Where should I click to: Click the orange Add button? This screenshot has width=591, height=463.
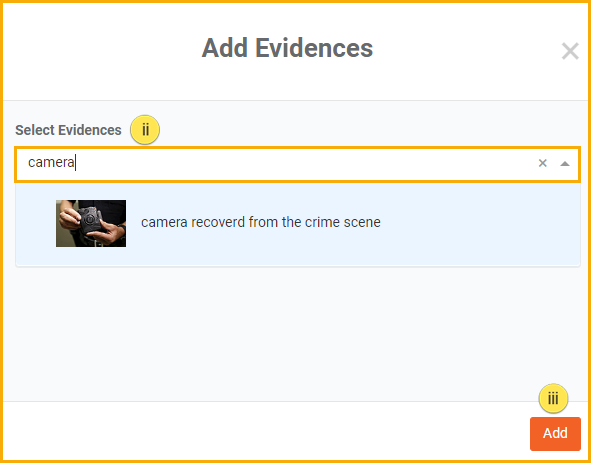click(x=555, y=434)
